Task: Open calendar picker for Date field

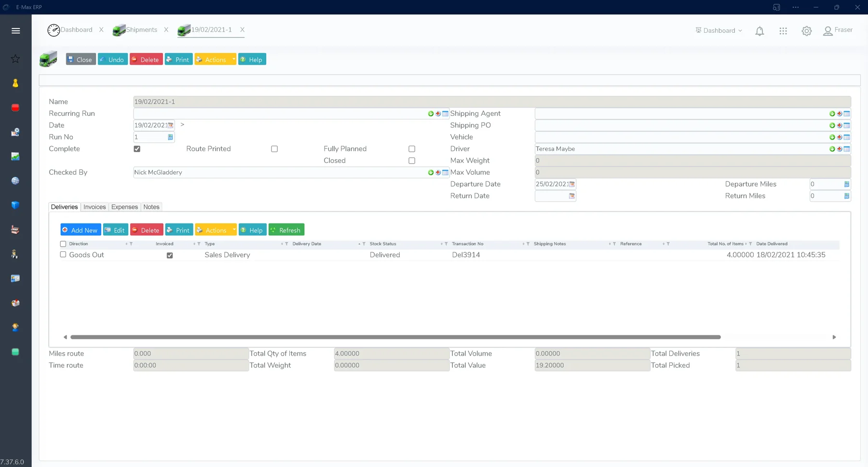Action: tap(170, 125)
